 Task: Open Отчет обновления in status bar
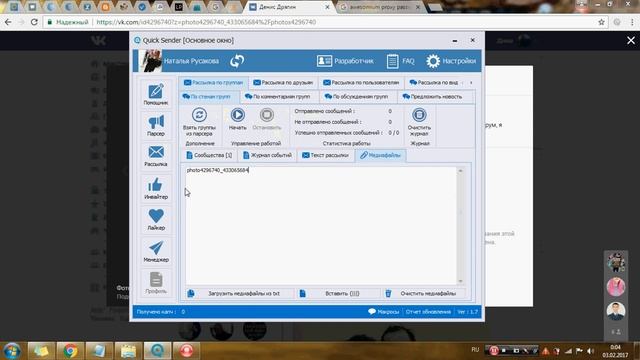[x=428, y=312]
